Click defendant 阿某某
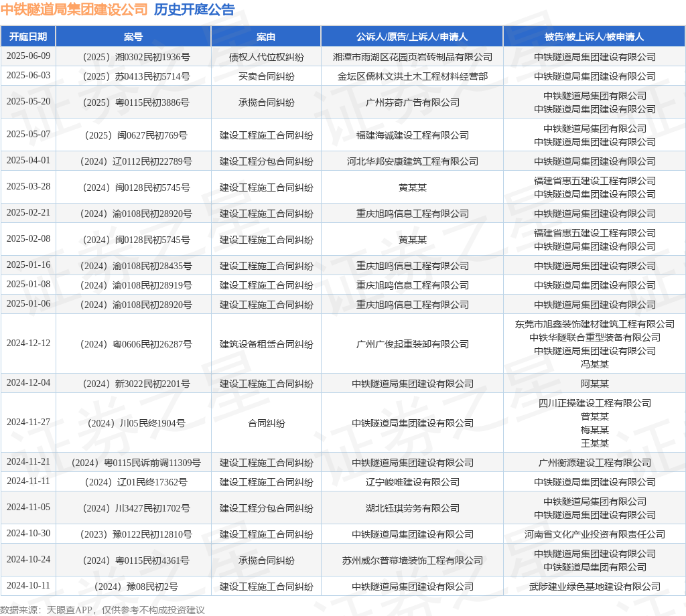Viewport: 686px width, 616px height. (x=595, y=384)
